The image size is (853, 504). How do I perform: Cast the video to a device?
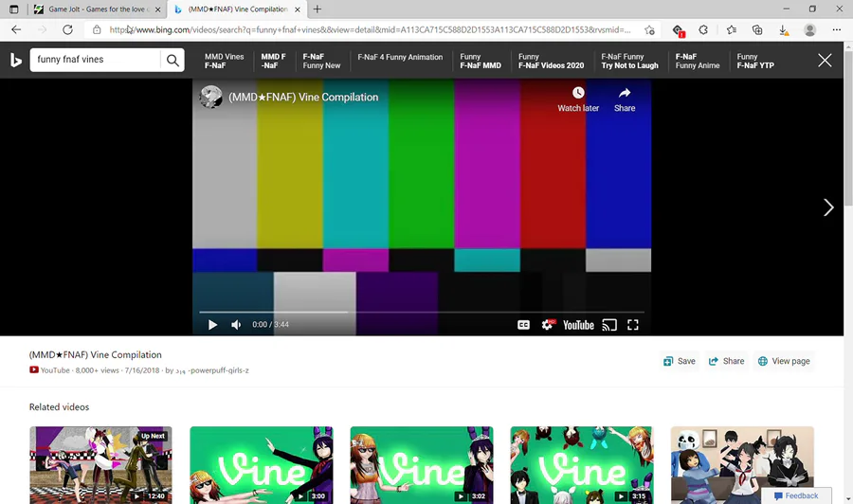[609, 325]
